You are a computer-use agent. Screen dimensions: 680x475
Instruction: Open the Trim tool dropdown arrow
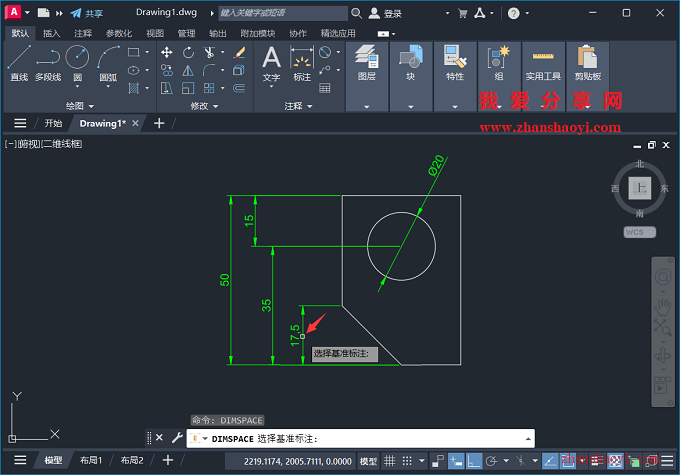tap(222, 52)
